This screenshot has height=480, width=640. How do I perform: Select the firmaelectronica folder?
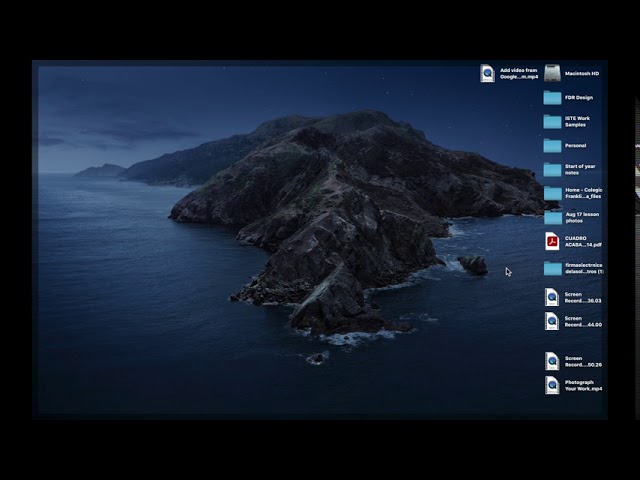[x=552, y=268]
